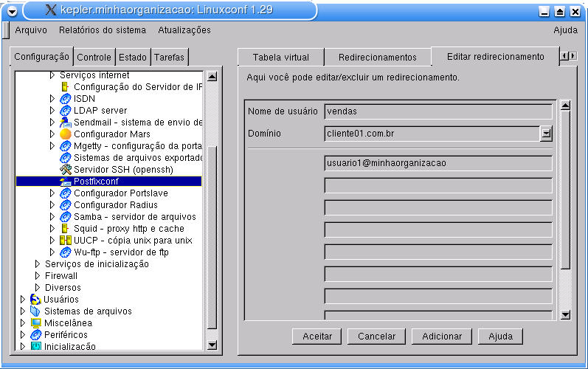Click the Sistemas de arquivos folder icon
This screenshot has height=369, width=588.
[x=35, y=311]
